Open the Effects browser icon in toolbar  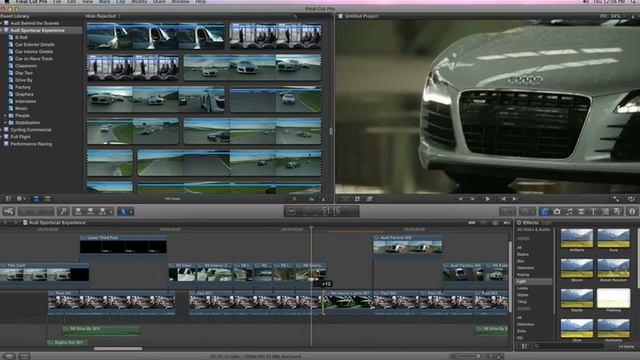(545, 211)
